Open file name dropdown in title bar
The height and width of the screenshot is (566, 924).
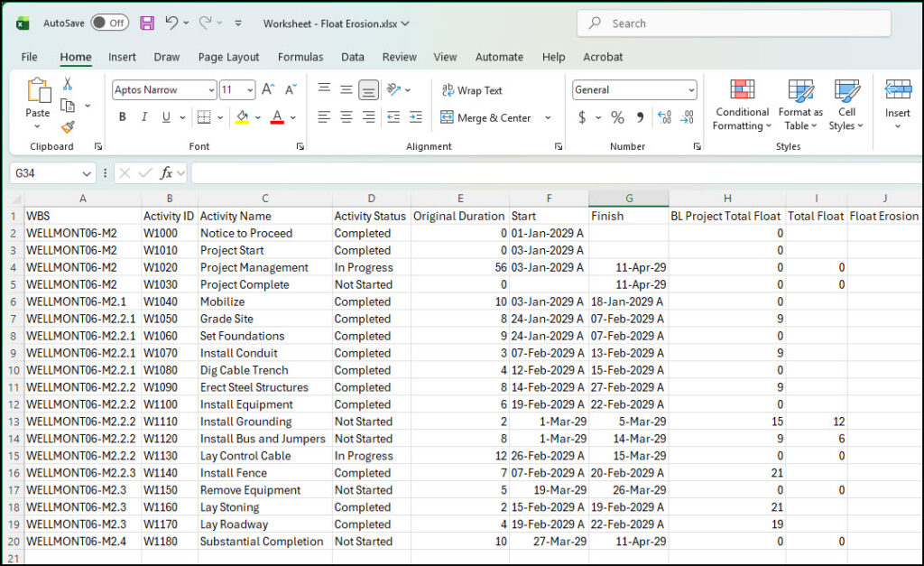405,23
